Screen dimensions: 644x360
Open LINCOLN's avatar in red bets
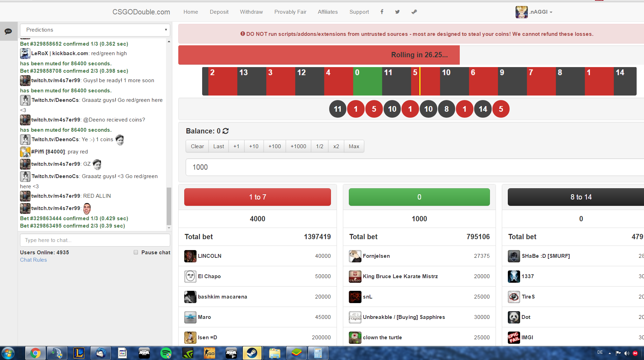coord(190,256)
